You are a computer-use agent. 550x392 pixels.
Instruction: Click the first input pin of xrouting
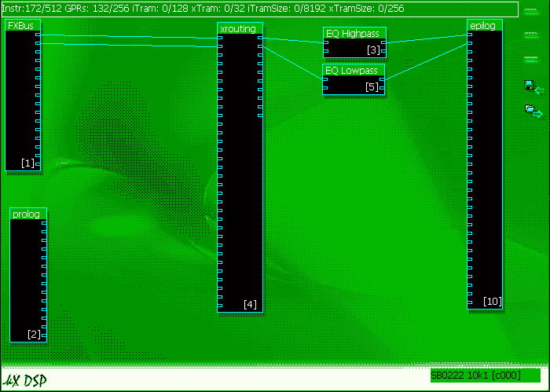219,38
